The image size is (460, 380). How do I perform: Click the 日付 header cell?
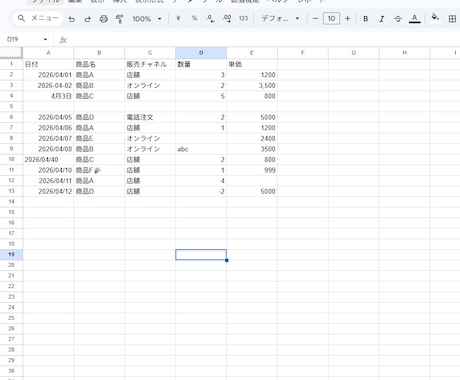(48, 64)
